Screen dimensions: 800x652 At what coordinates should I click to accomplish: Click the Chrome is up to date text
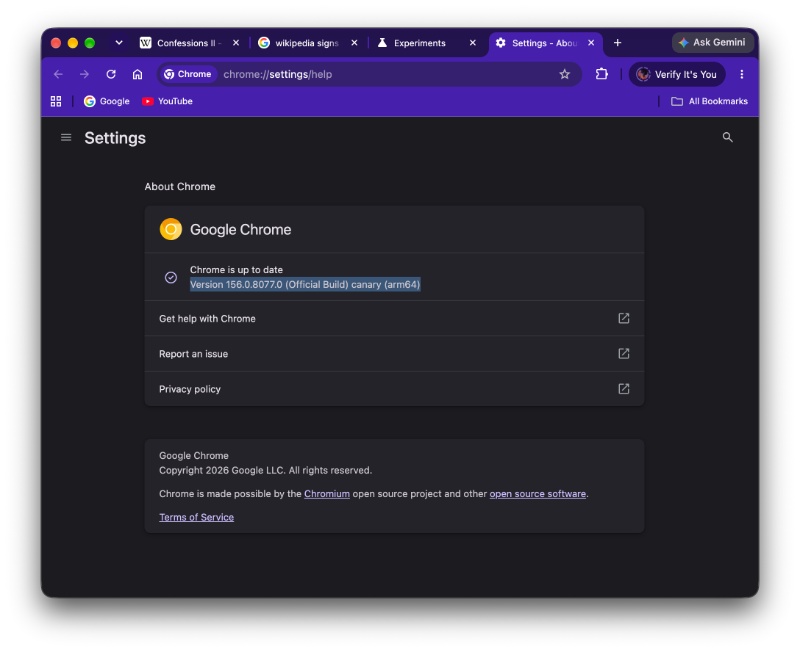pyautogui.click(x=236, y=269)
